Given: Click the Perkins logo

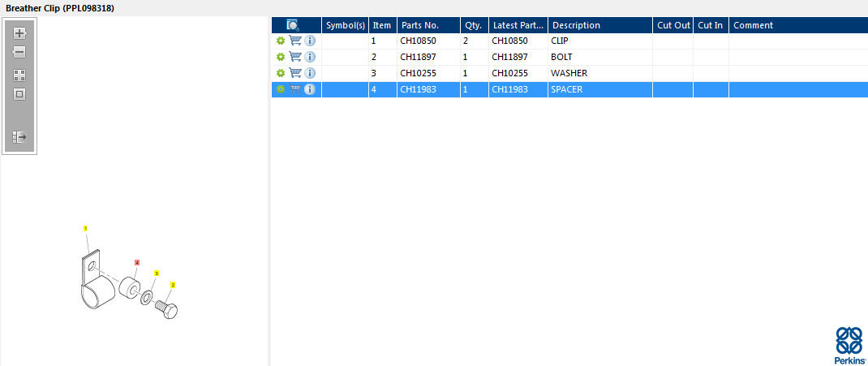Looking at the screenshot, I should (x=849, y=345).
